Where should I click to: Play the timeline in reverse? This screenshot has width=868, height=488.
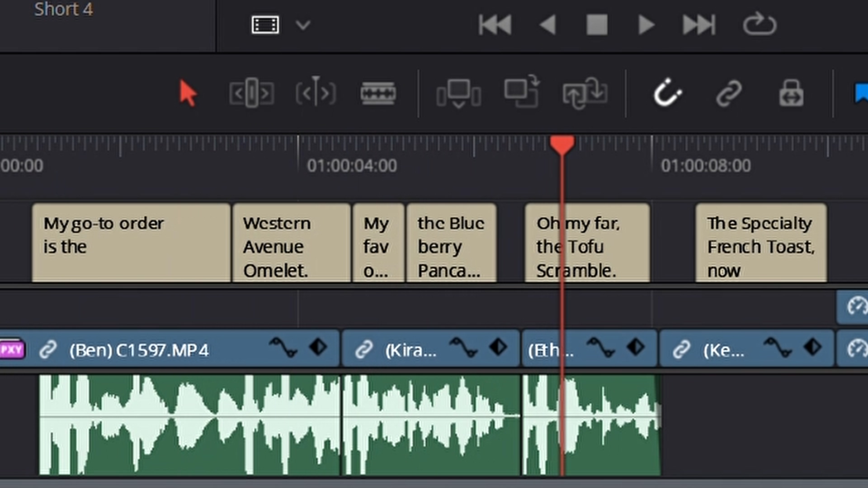point(548,24)
